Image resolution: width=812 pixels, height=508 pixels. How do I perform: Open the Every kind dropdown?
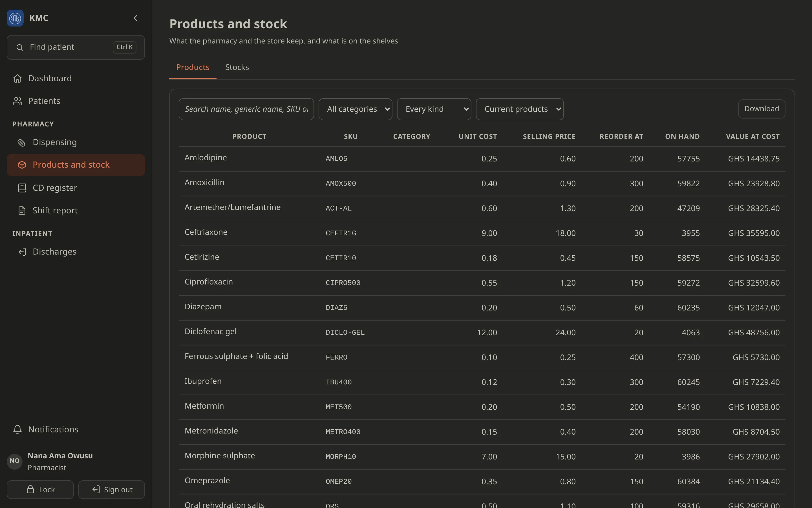434,109
